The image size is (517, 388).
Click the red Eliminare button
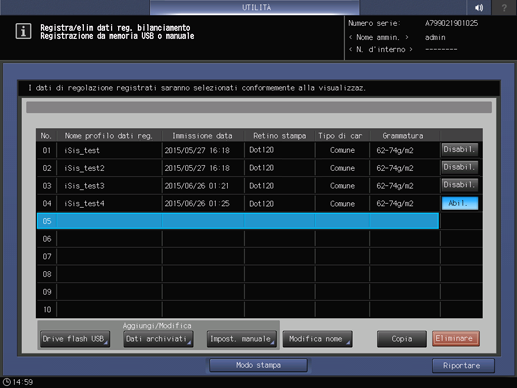456,339
